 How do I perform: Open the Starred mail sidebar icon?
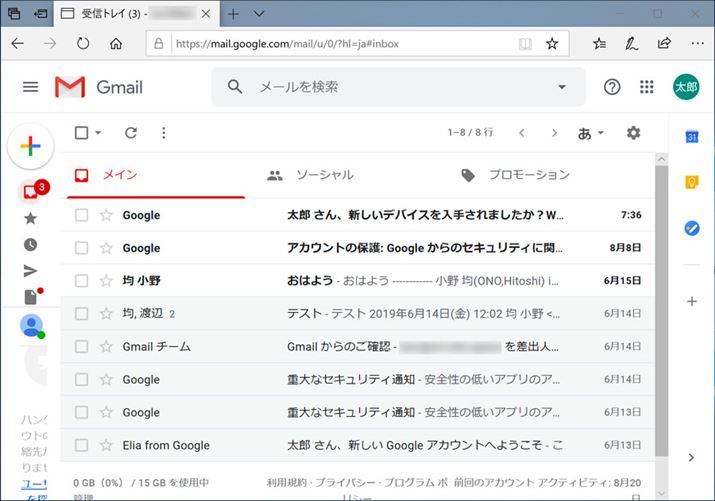tap(30, 218)
